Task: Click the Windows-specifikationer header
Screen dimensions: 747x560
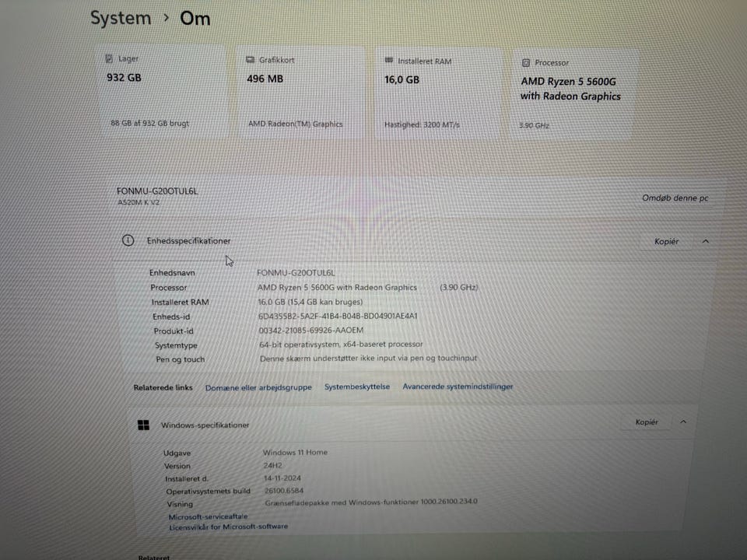Action: tap(205, 425)
